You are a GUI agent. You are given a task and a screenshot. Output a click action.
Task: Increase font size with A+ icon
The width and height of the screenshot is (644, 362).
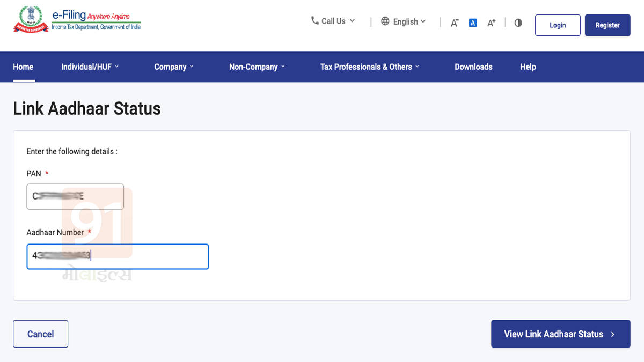point(491,23)
